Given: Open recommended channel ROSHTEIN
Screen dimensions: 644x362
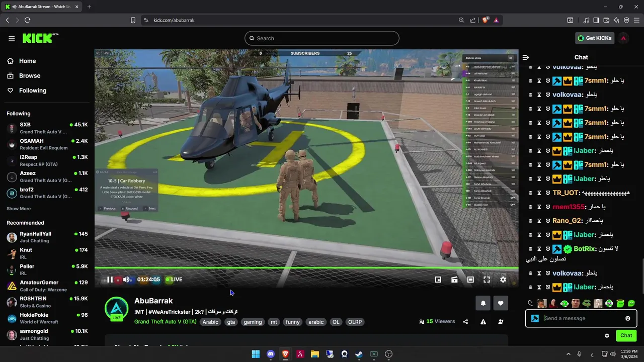Looking at the screenshot, I should [x=47, y=302].
